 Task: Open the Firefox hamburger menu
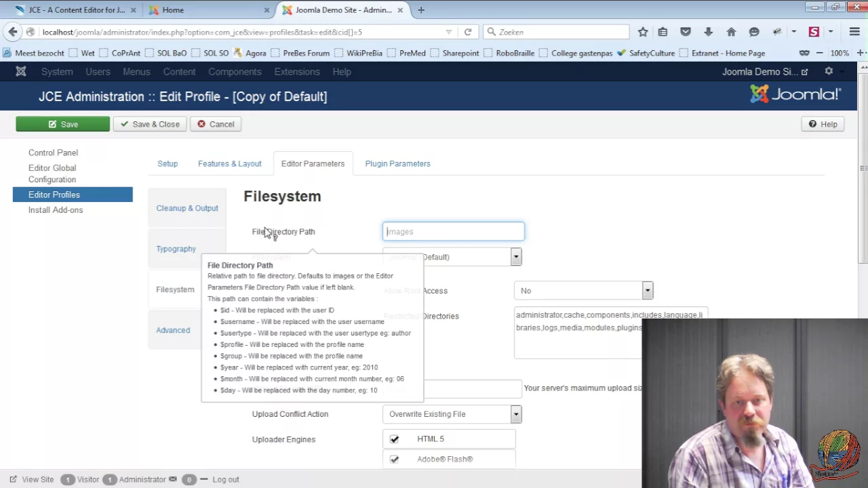(x=854, y=32)
